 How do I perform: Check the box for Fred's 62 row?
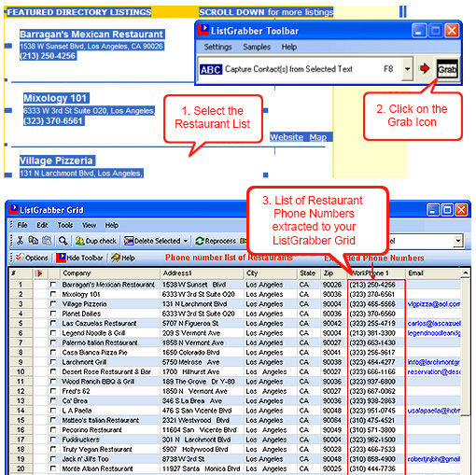[x=53, y=391]
